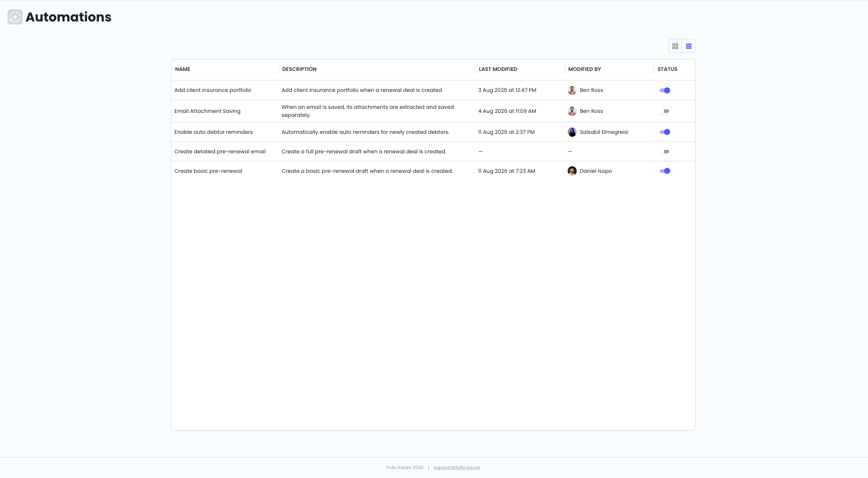This screenshot has height=478, width=868.
Task: Switch to grid view layout
Action: (x=675, y=46)
